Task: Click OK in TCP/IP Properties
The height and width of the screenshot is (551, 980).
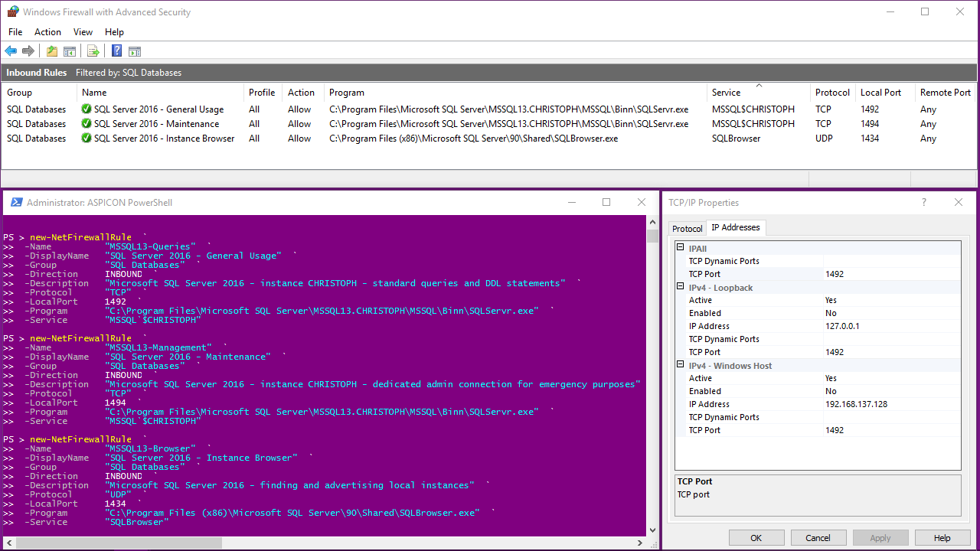Action: pyautogui.click(x=756, y=538)
